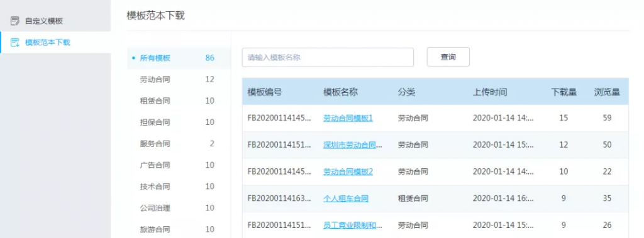
Task: Click view count 50
Action: pyautogui.click(x=607, y=145)
